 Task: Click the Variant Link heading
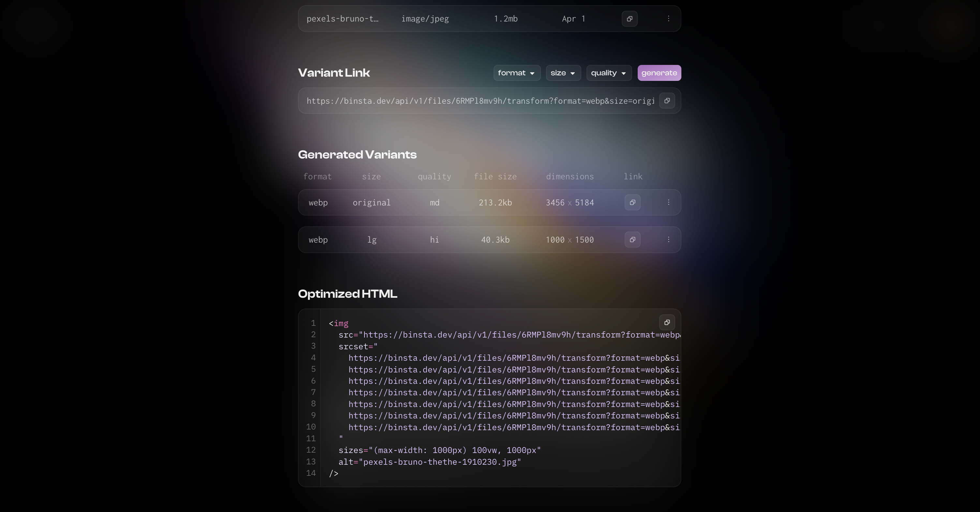(x=334, y=73)
